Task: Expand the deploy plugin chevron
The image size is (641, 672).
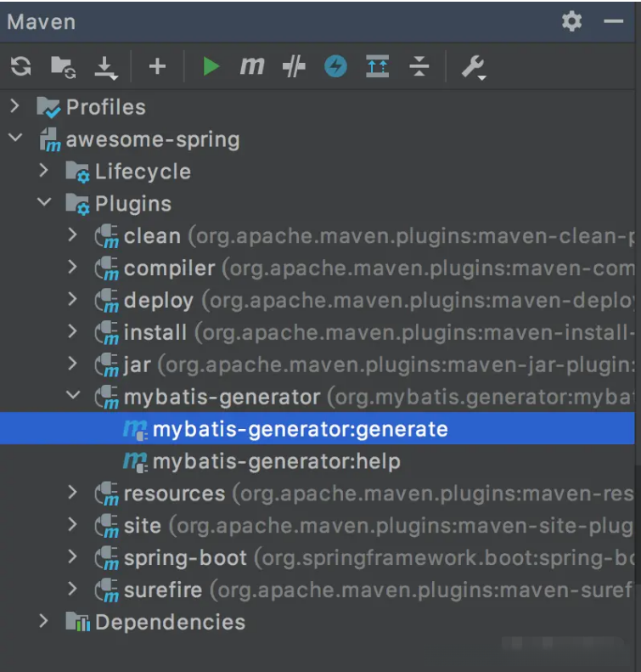Action: coord(73,300)
